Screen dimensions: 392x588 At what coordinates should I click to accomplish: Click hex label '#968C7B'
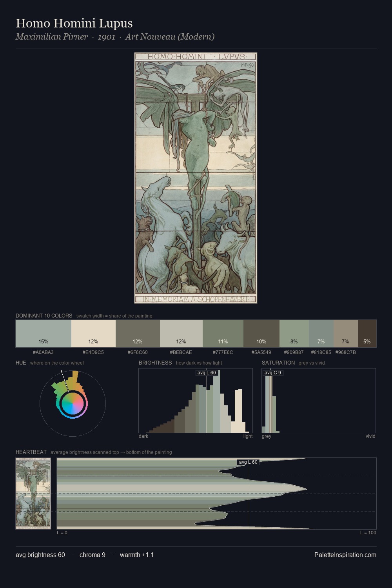[346, 352]
